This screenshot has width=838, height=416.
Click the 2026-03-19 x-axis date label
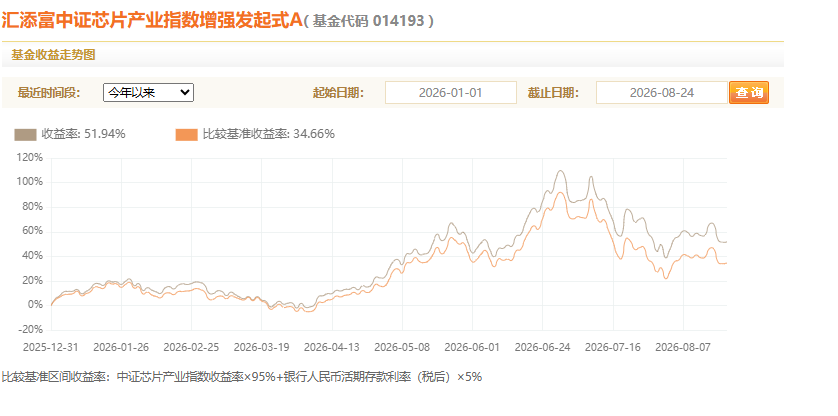(x=262, y=347)
